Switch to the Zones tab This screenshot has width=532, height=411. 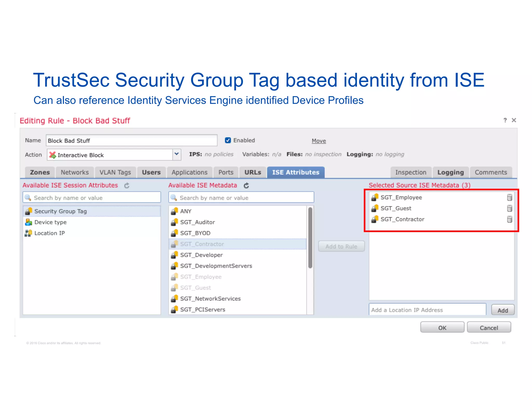point(40,173)
